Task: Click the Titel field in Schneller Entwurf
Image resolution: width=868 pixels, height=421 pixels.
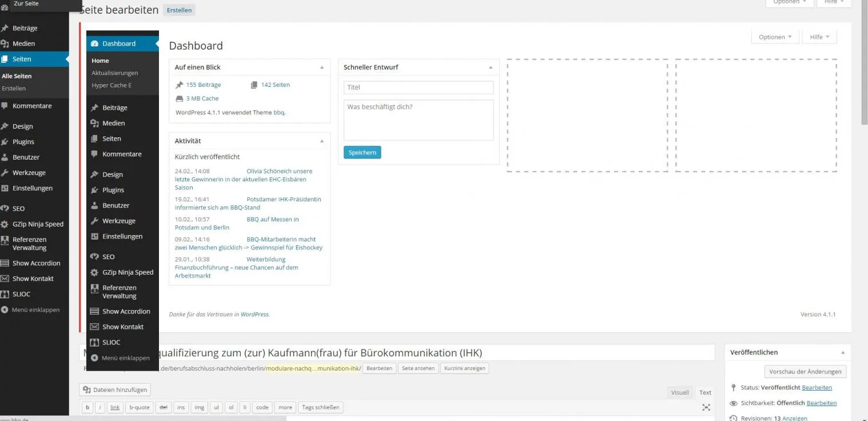Action: 419,88
